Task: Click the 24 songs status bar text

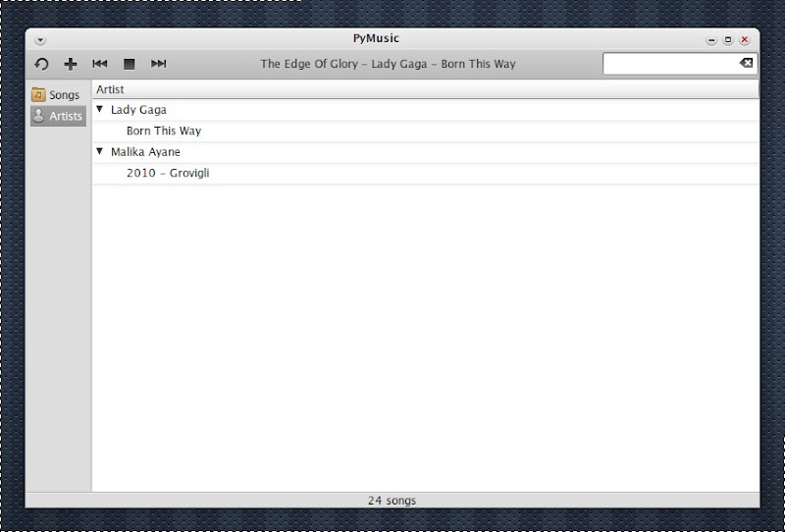Action: (392, 500)
